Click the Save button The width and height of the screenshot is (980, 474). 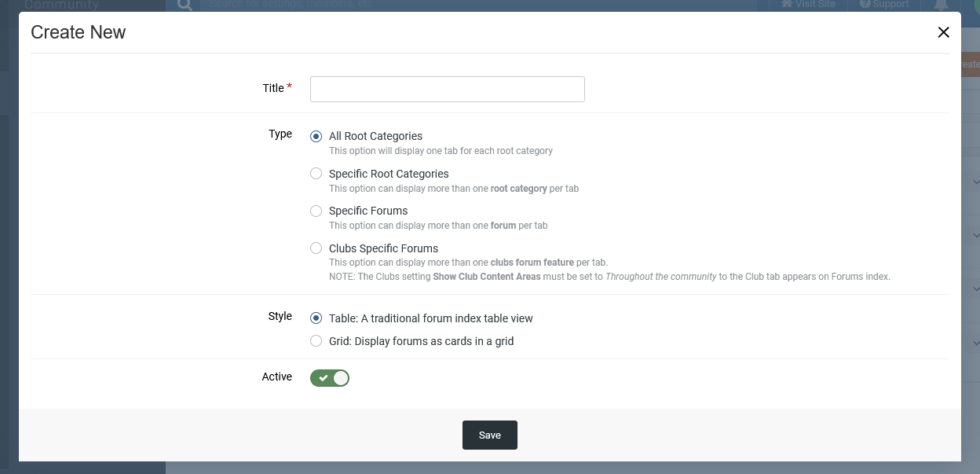490,435
